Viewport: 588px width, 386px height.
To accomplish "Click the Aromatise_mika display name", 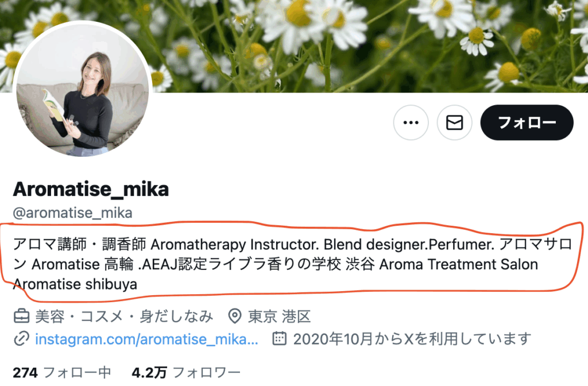I will (x=91, y=189).
